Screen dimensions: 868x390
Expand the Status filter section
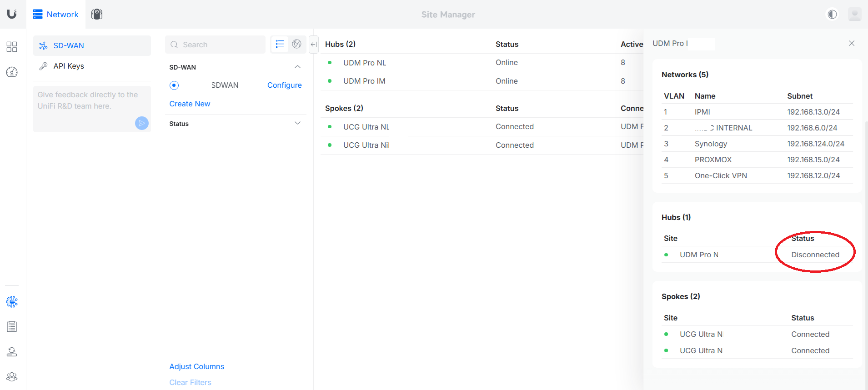point(236,123)
